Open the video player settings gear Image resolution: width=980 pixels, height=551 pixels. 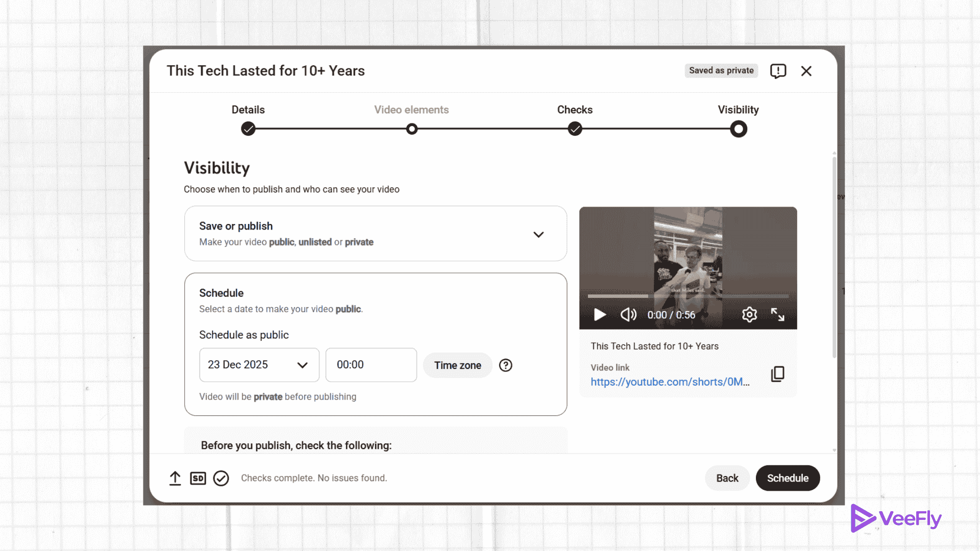pos(749,314)
